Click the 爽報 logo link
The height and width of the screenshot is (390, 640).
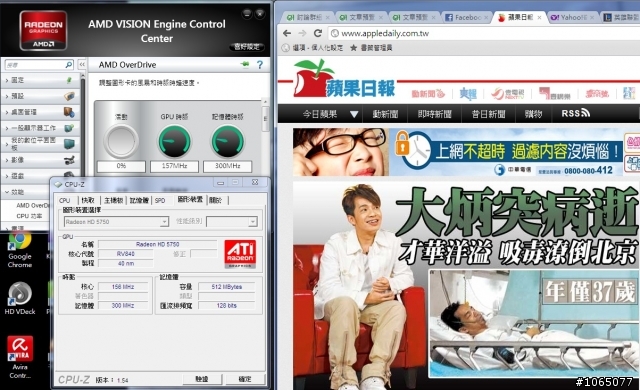click(468, 94)
